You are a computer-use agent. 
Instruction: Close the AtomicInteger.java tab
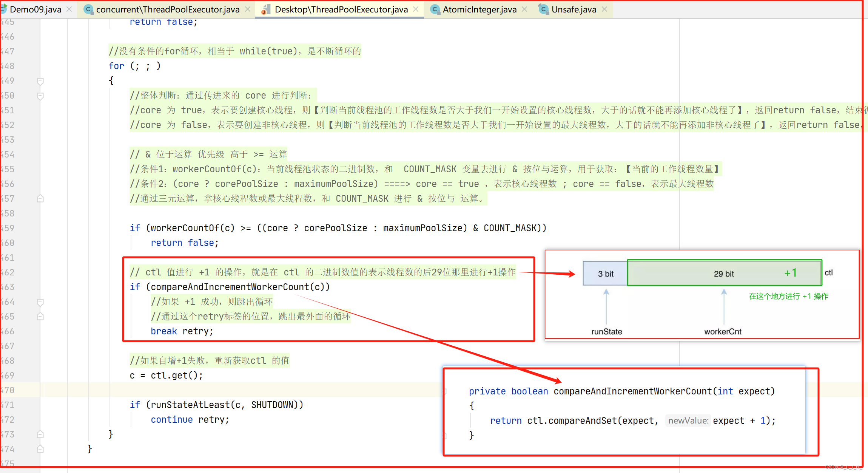pyautogui.click(x=524, y=9)
